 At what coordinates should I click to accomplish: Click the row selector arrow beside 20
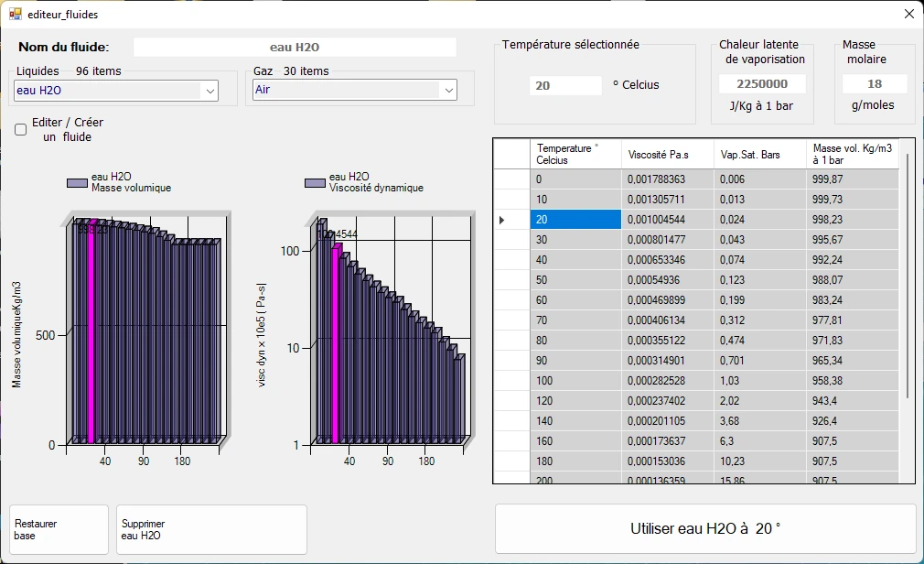pos(502,220)
